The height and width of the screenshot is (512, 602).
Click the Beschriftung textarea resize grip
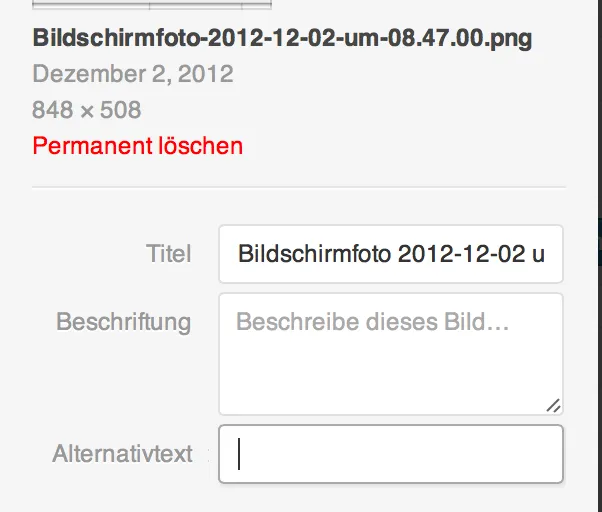point(553,405)
